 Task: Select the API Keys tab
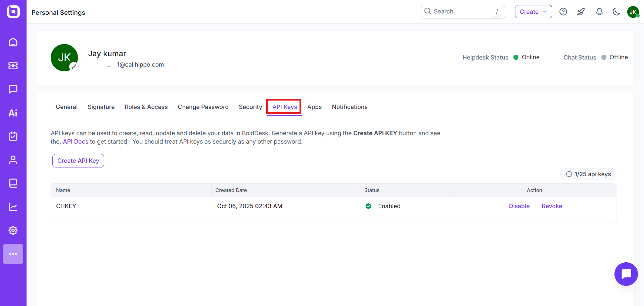point(285,107)
